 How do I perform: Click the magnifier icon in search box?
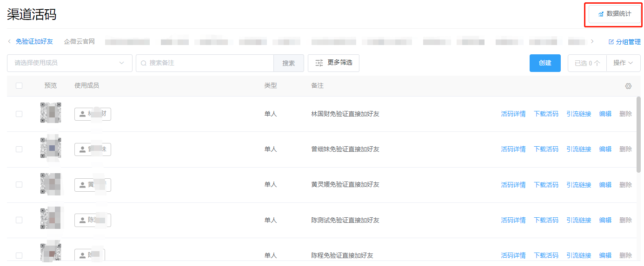(144, 63)
